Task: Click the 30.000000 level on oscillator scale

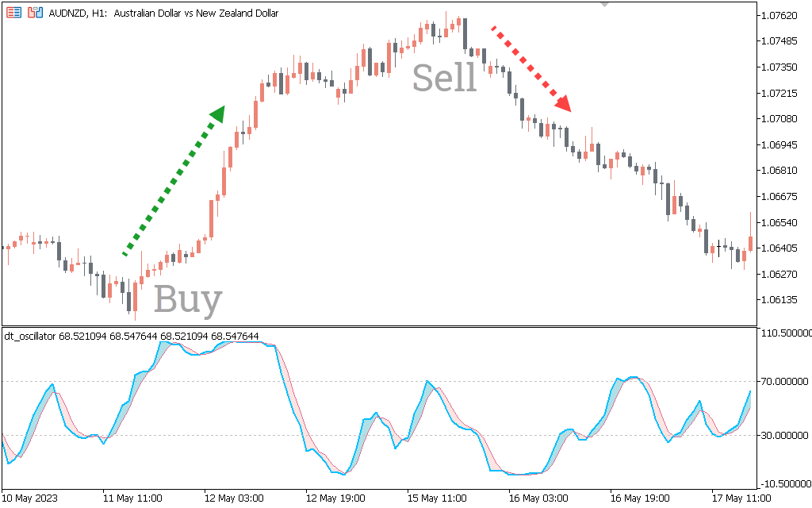Action: point(783,436)
